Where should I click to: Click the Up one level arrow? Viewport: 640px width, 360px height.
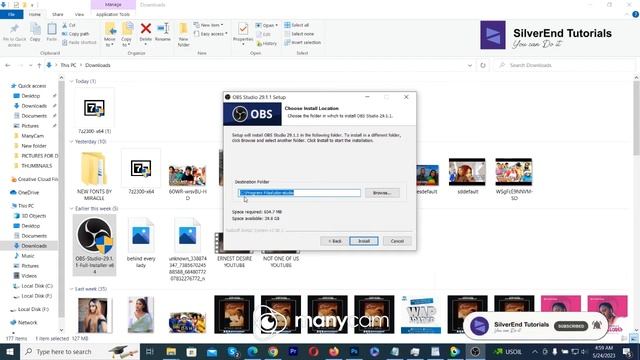coord(39,65)
